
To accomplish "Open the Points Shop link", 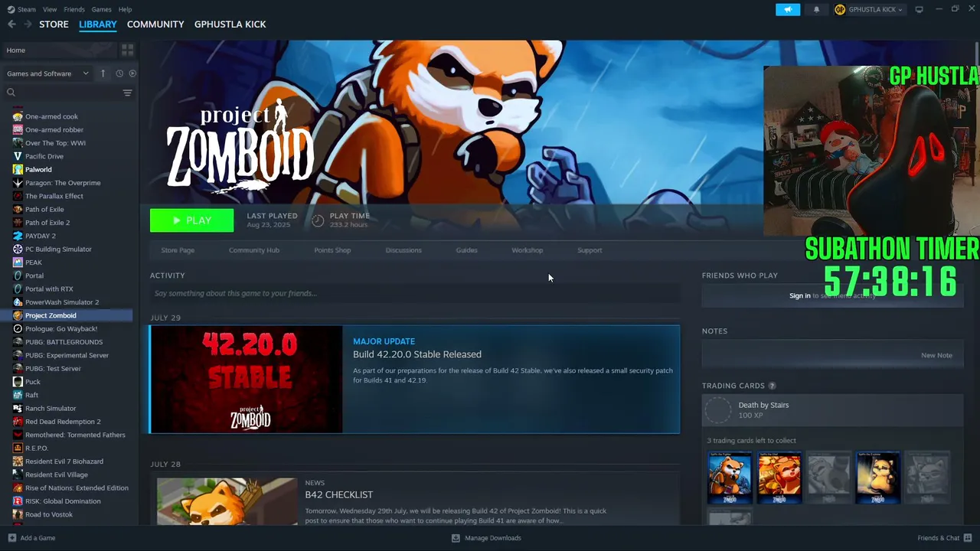I will [x=332, y=250].
